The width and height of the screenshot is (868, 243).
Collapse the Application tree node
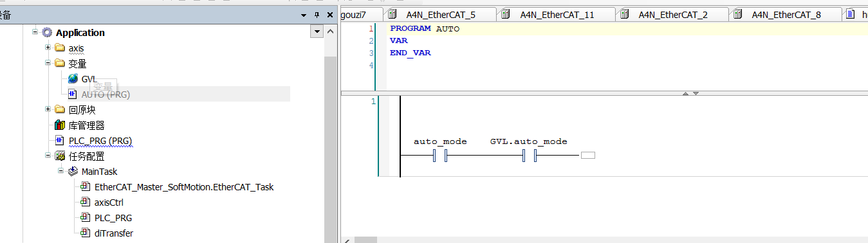click(35, 32)
